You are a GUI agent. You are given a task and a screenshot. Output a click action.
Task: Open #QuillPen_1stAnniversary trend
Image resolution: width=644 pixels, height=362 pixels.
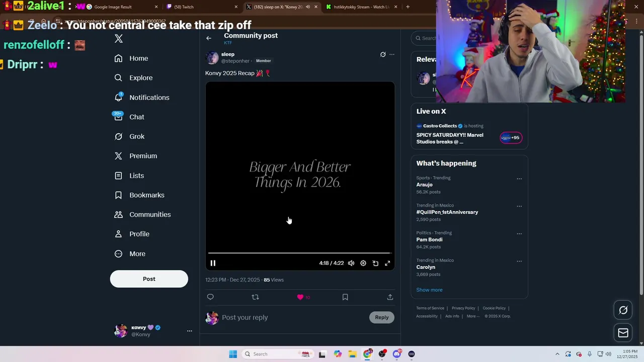(x=447, y=212)
